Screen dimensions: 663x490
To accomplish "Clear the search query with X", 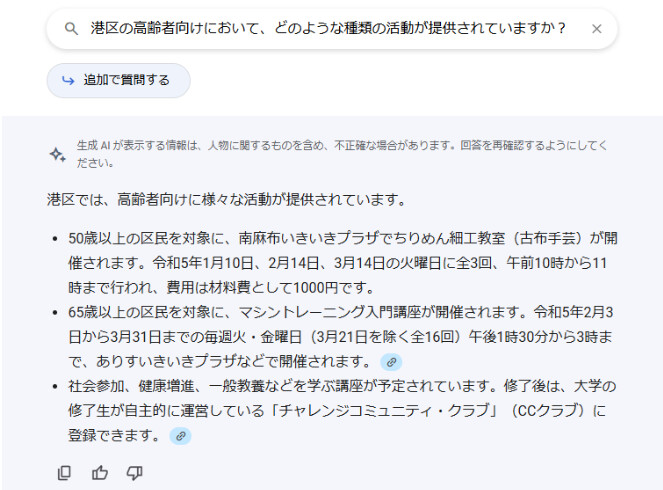I will click(597, 29).
